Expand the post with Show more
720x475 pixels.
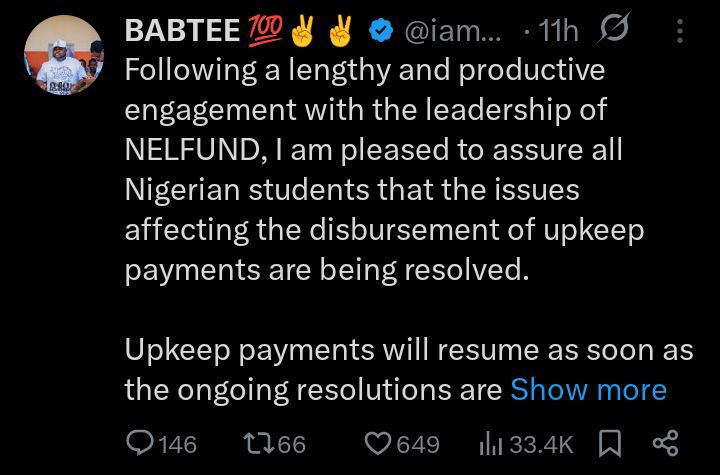[588, 390]
